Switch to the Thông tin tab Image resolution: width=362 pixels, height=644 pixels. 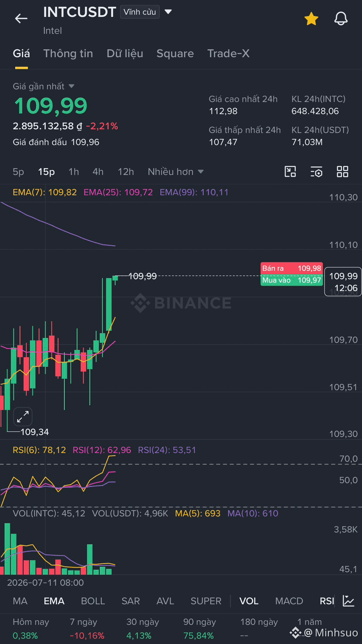[68, 53]
